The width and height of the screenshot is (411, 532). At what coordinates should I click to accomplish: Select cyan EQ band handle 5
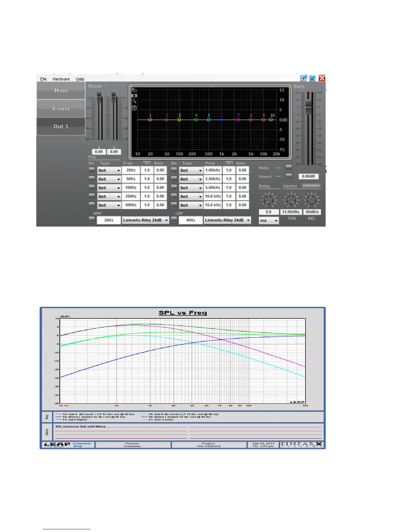(209, 120)
